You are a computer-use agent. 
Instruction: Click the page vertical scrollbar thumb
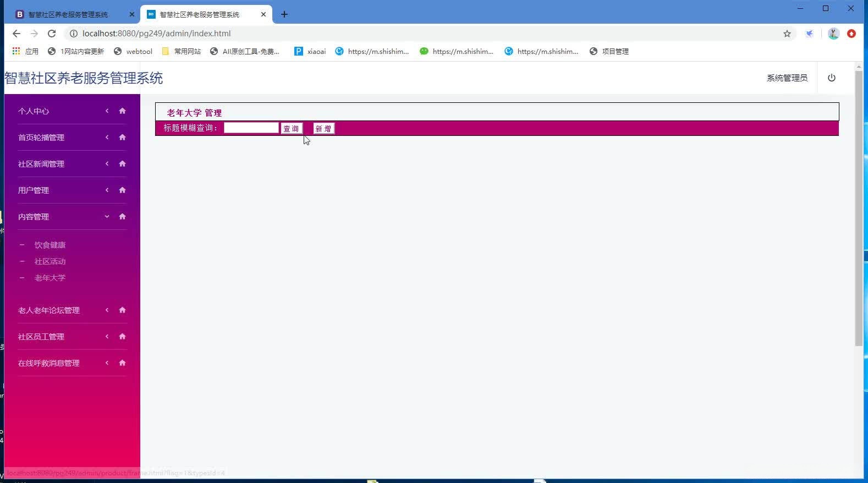859,208
